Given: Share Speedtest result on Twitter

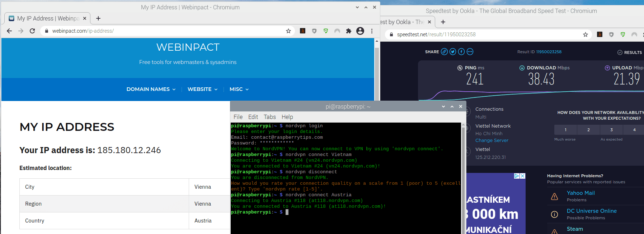Looking at the screenshot, I should pyautogui.click(x=453, y=52).
